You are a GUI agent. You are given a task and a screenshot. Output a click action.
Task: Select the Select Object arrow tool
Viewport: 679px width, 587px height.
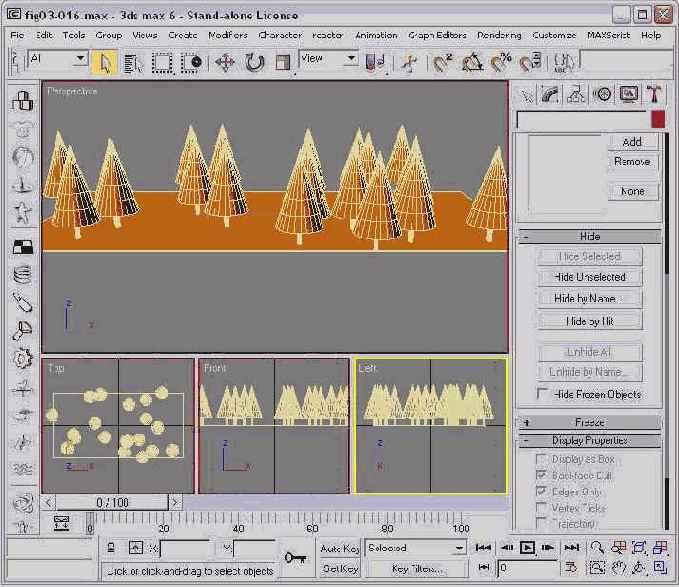click(x=105, y=62)
